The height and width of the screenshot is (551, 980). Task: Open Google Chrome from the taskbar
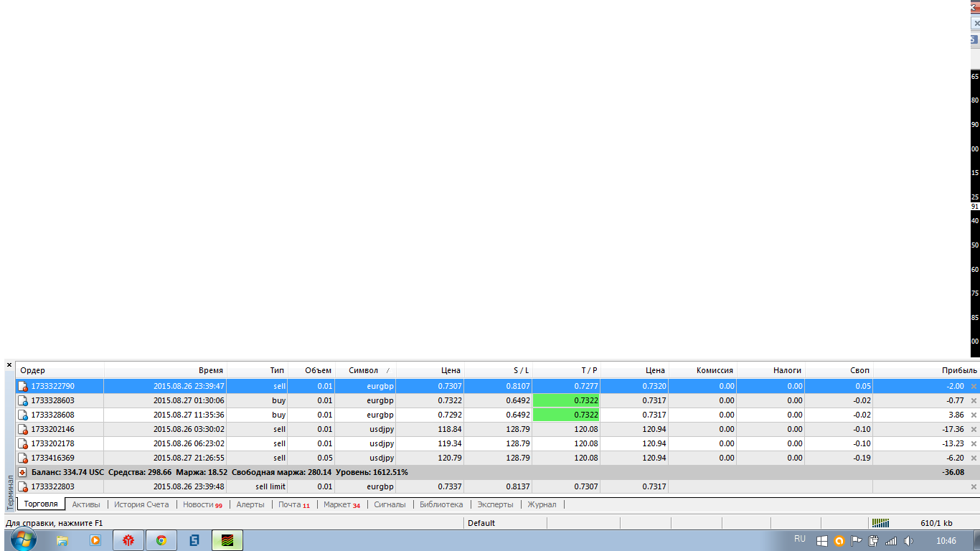161,540
